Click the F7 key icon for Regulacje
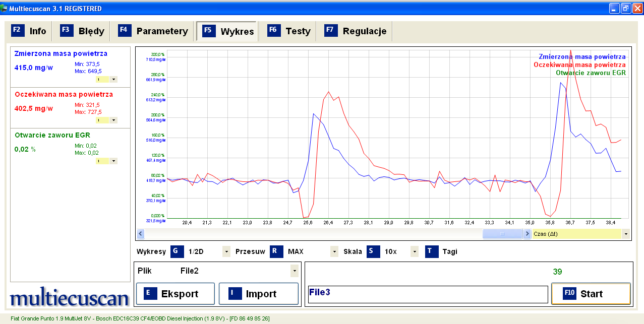Screen dimensions: 644x324 click(331, 31)
